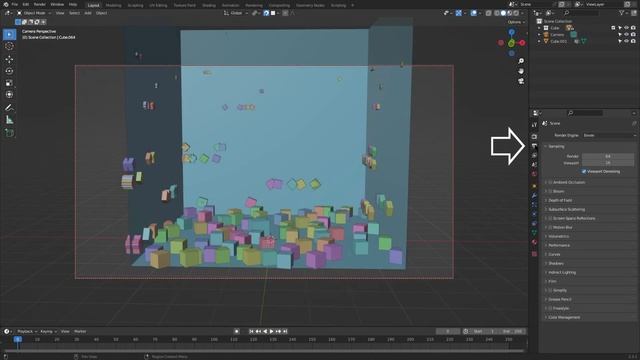Expand the Depth of Field panel
Viewport: 640px width, 360px height.
click(x=560, y=200)
